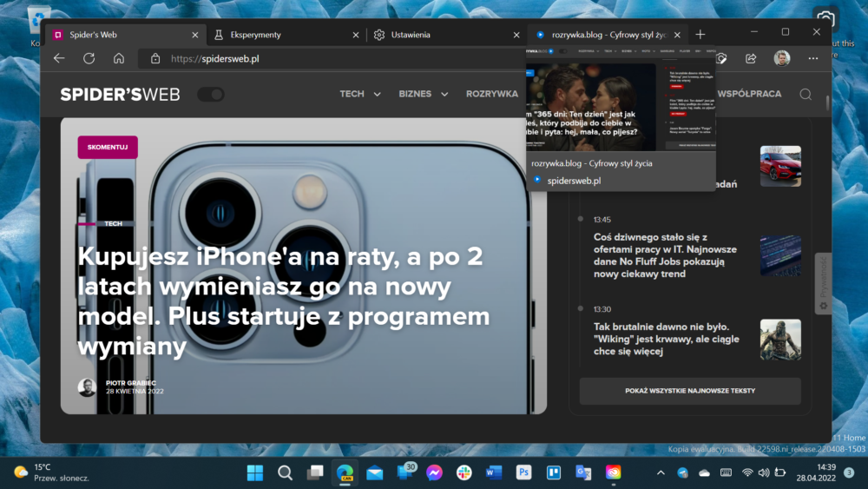Open the volume speaker tray icon

tap(764, 473)
